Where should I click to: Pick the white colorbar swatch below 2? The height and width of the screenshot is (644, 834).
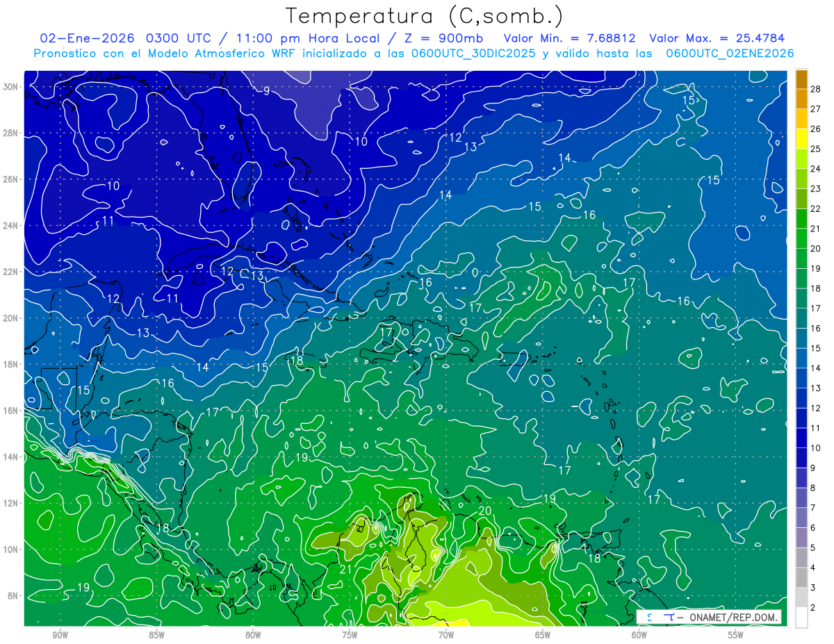click(801, 617)
